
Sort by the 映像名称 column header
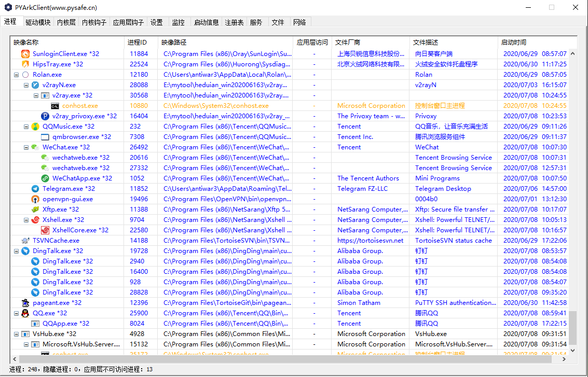67,43
